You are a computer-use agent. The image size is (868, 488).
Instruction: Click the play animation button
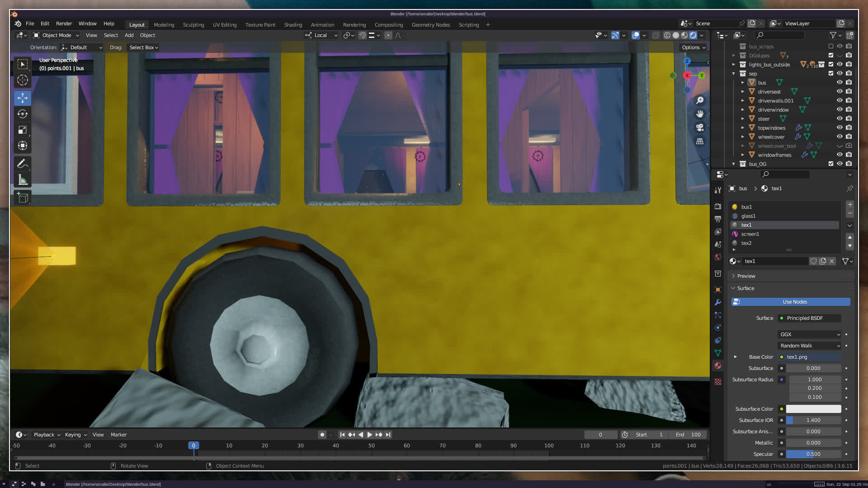tap(370, 435)
